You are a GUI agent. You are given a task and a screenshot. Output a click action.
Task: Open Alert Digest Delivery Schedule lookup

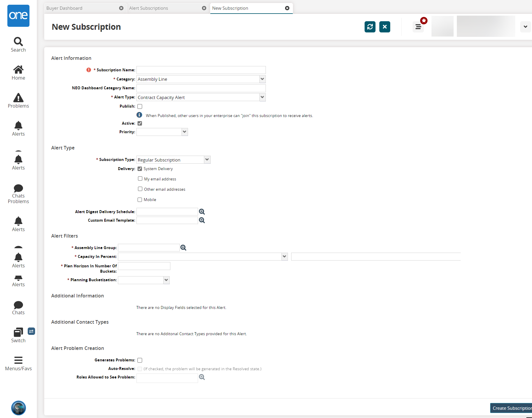[x=202, y=212]
